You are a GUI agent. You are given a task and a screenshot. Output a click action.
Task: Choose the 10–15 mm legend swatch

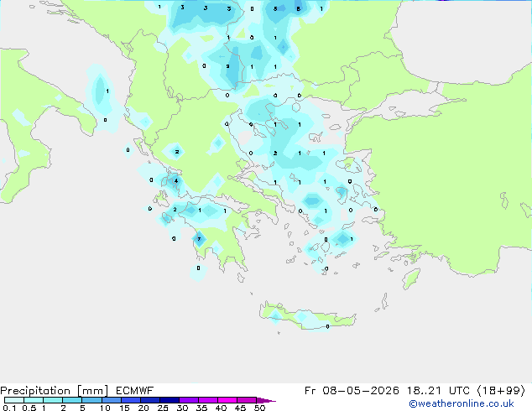click(x=112, y=400)
